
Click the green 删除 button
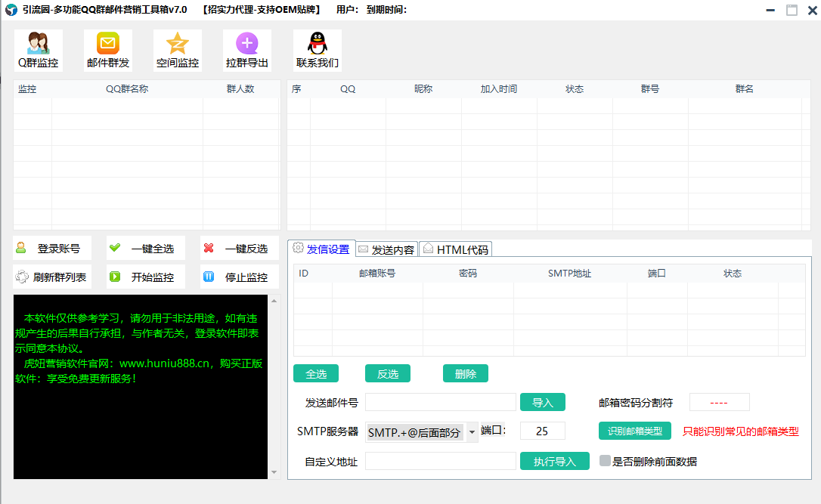point(466,374)
